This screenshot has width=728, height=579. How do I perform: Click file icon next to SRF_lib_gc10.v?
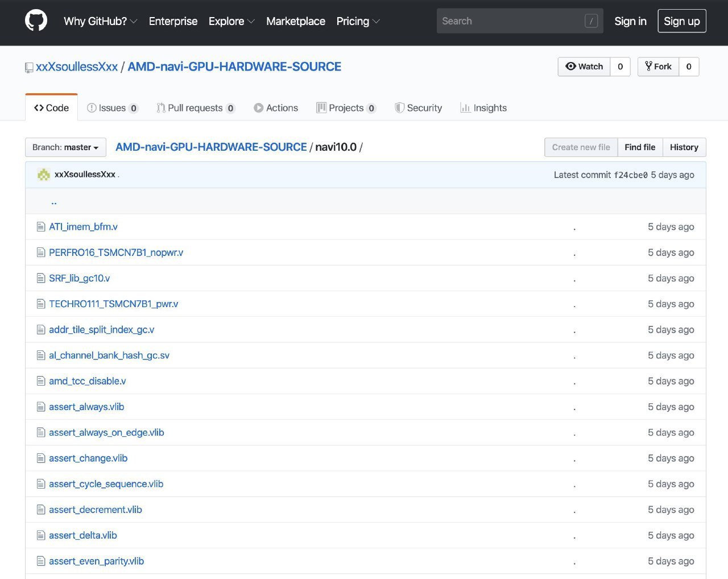tap(41, 278)
